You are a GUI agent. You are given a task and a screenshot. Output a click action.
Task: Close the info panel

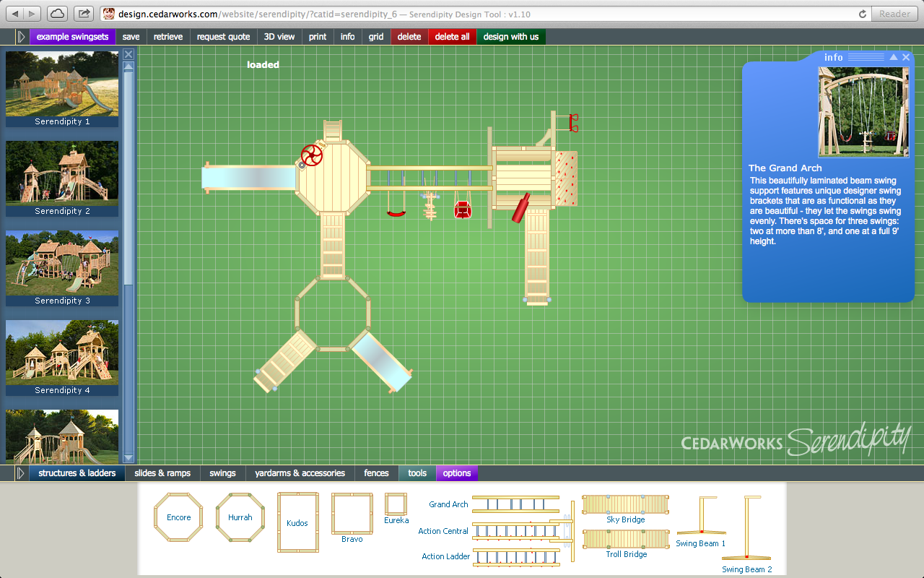(906, 57)
